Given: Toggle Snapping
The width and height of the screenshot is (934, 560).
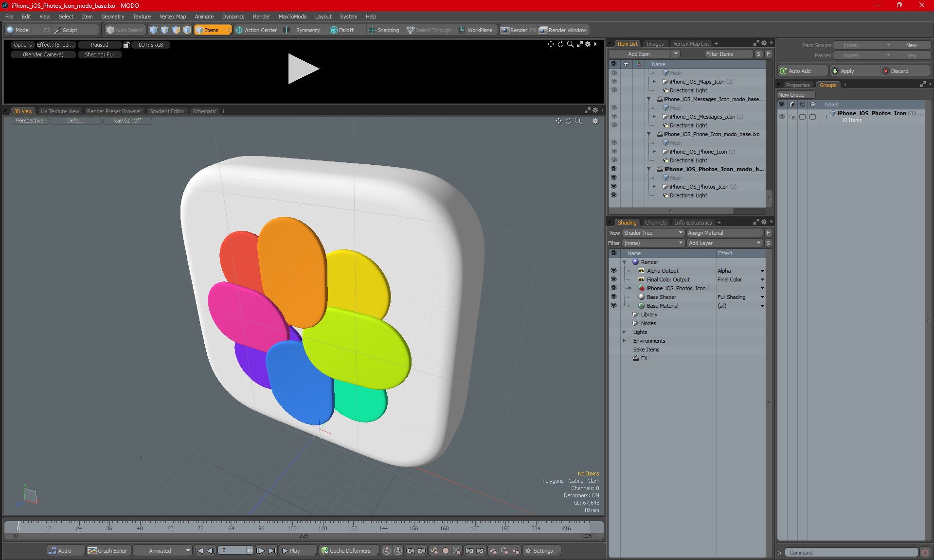Looking at the screenshot, I should pyautogui.click(x=384, y=30).
